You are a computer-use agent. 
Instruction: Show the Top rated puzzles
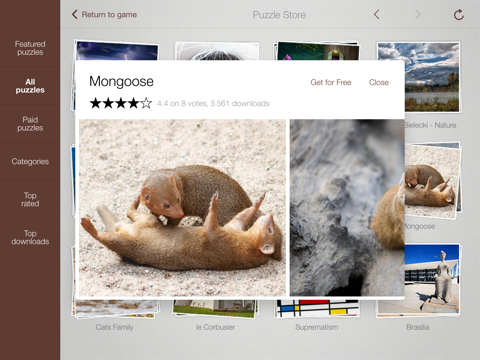[30, 199]
